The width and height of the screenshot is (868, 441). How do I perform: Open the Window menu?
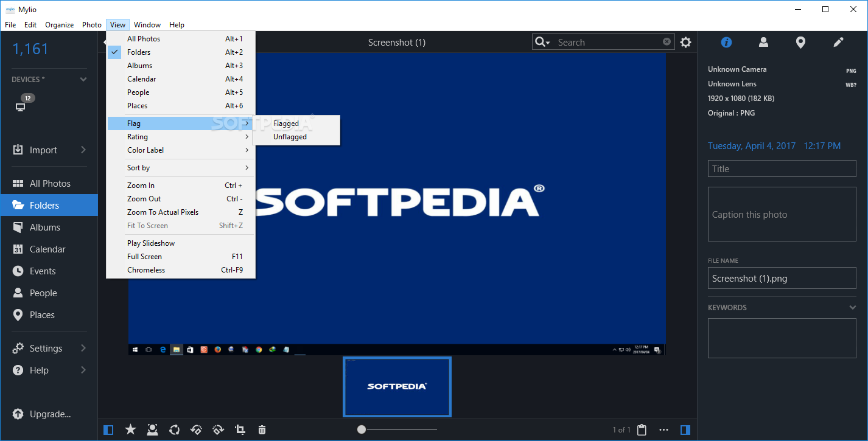click(147, 25)
